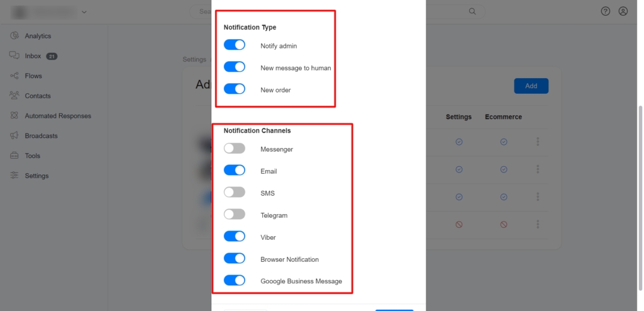The image size is (644, 311).
Task: Click the Settings breadcrumb link
Action: click(194, 59)
